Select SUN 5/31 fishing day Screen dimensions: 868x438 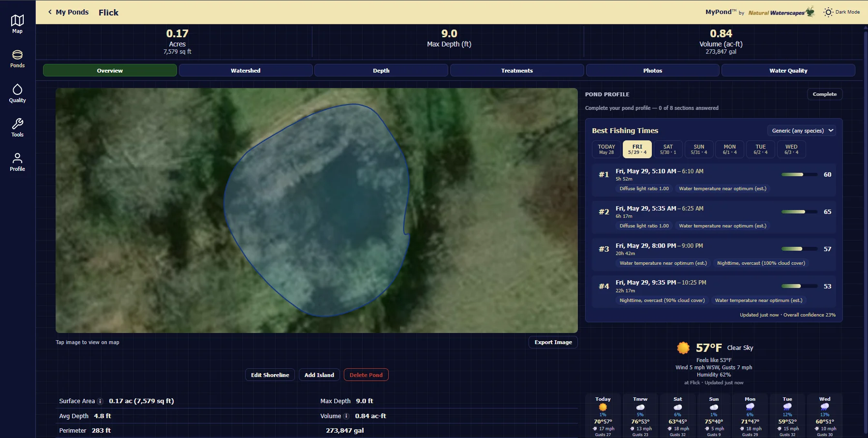coord(699,149)
